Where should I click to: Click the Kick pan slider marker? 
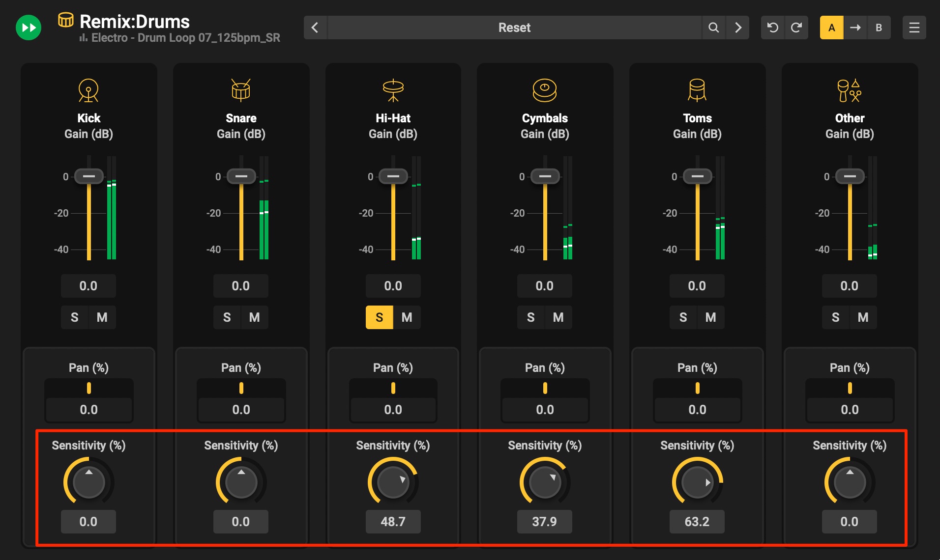pyautogui.click(x=89, y=388)
